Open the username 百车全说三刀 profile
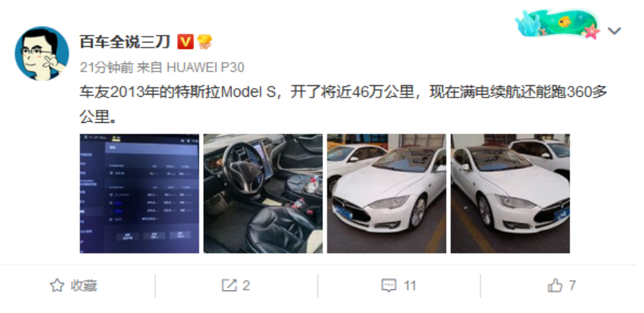Screen dimensions: 644x313 tap(125, 42)
